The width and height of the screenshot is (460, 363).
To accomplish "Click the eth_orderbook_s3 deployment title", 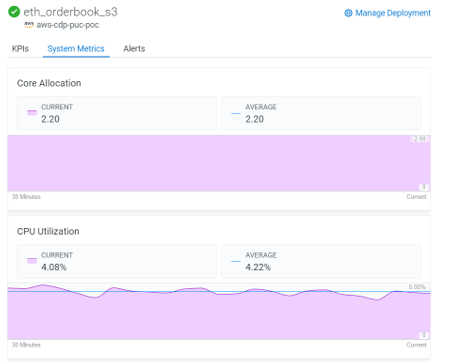I will pyautogui.click(x=70, y=12).
